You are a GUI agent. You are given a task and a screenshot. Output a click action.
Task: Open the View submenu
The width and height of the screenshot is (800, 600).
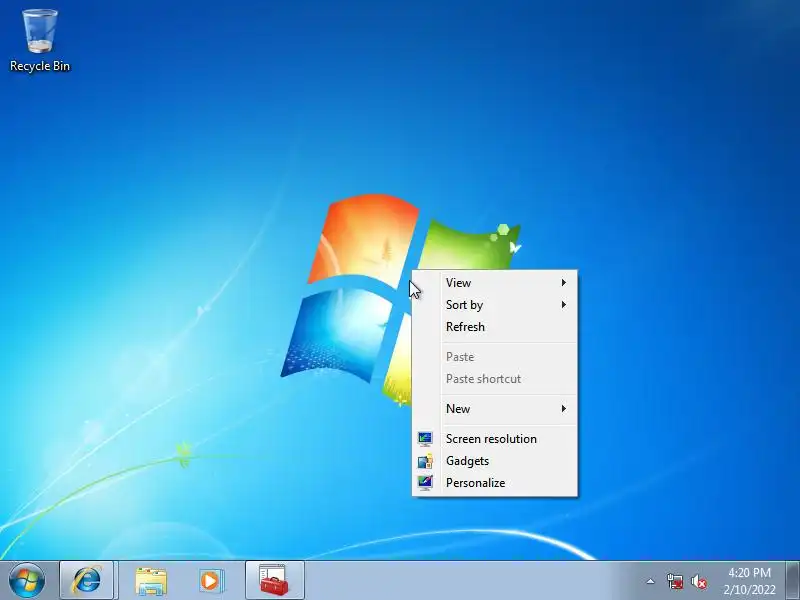(x=495, y=283)
